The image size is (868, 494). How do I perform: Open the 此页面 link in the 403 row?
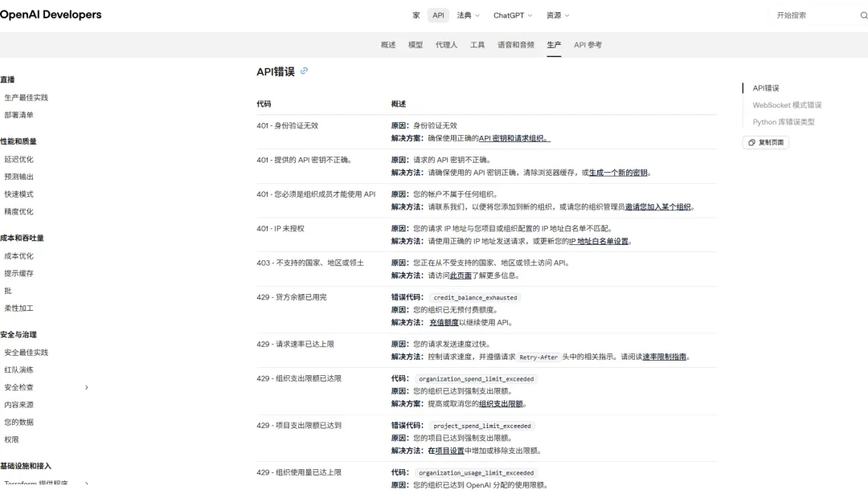pos(461,276)
